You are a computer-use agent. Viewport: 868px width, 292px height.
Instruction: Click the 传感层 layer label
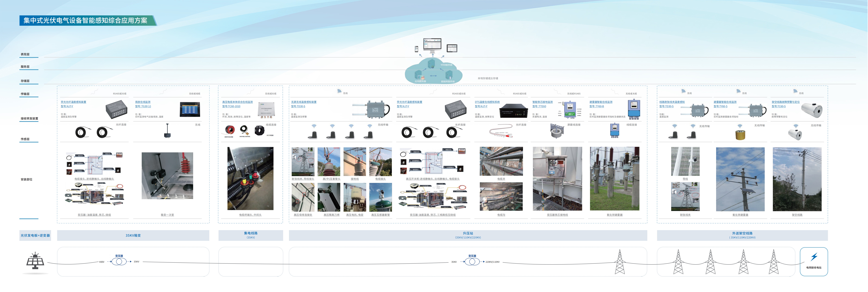[x=25, y=139]
